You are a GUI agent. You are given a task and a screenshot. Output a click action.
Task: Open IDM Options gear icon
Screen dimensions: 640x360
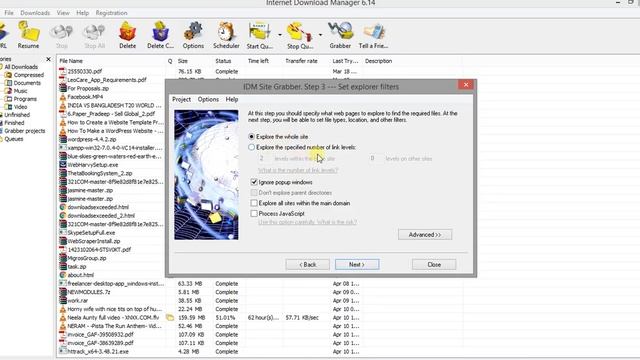pyautogui.click(x=193, y=35)
